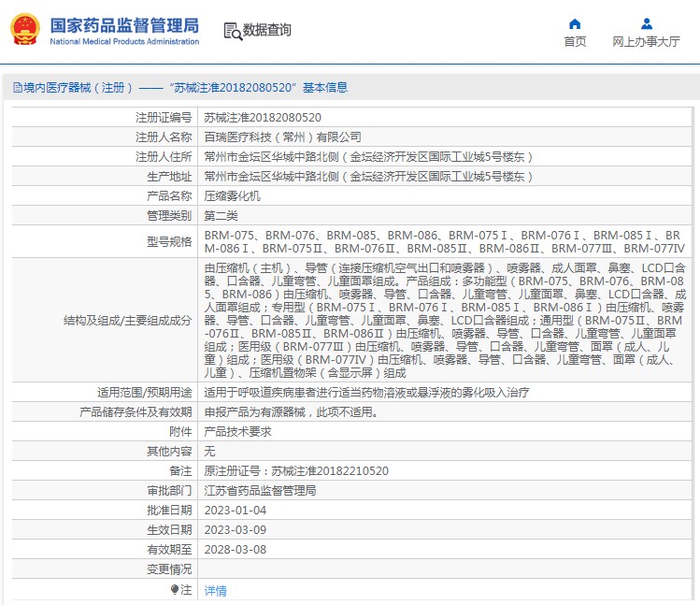Click the 有效期至 row label
The width and height of the screenshot is (700, 605).
pyautogui.click(x=169, y=550)
